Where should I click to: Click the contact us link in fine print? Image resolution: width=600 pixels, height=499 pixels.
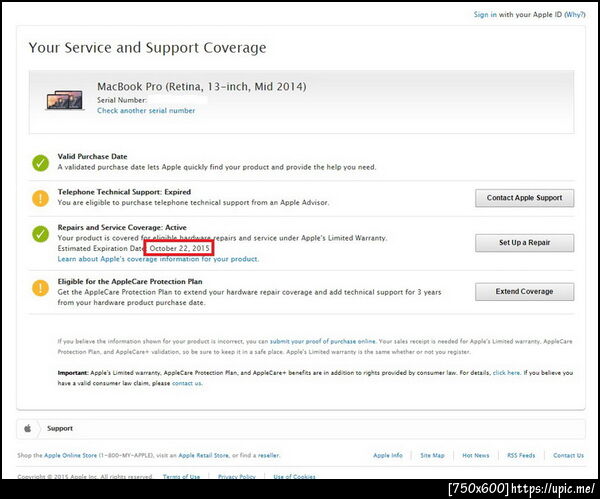pyautogui.click(x=187, y=383)
